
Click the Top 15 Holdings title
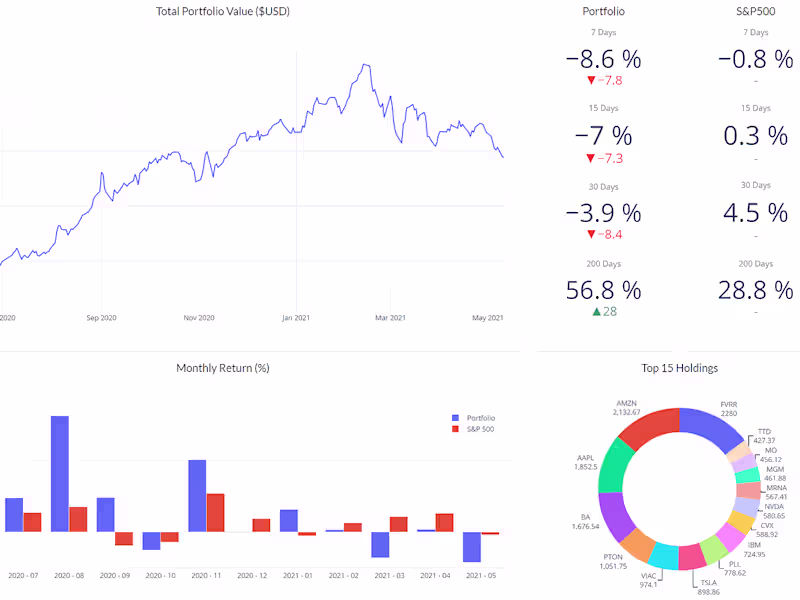679,368
